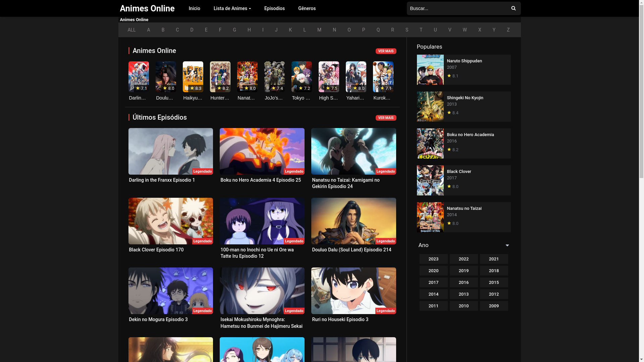
Task: Open Haikyuu poster rated 8.3
Action: coord(193,77)
